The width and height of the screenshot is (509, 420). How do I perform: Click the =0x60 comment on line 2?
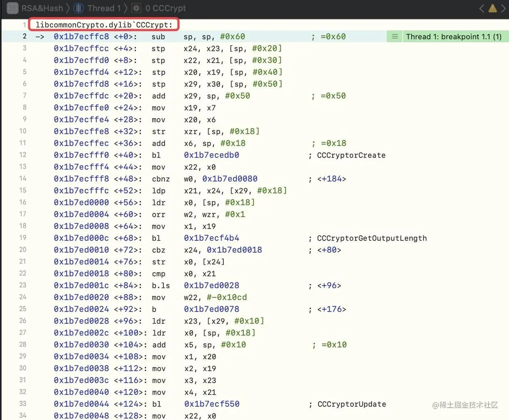[333, 37]
